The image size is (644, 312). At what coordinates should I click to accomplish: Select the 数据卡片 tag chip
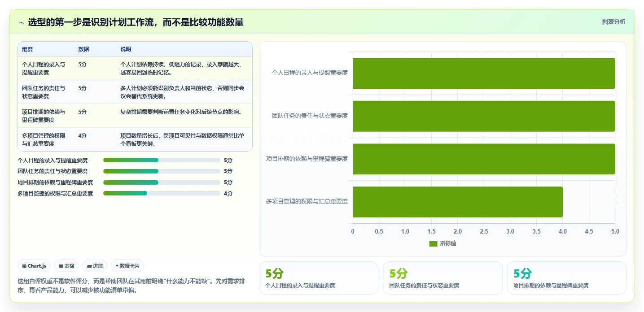click(x=127, y=266)
